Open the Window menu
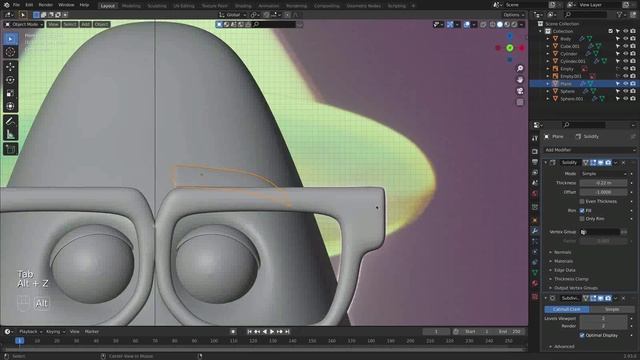The height and width of the screenshot is (360, 640). click(x=66, y=5)
